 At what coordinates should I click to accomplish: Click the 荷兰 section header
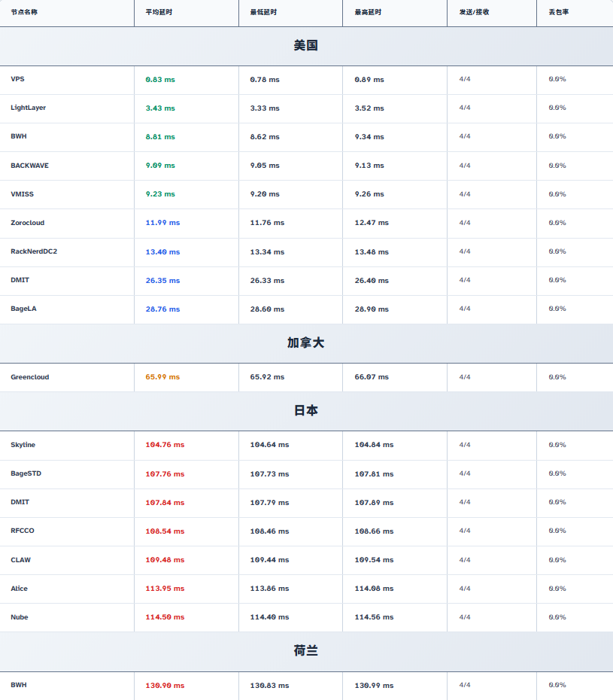coord(306,651)
